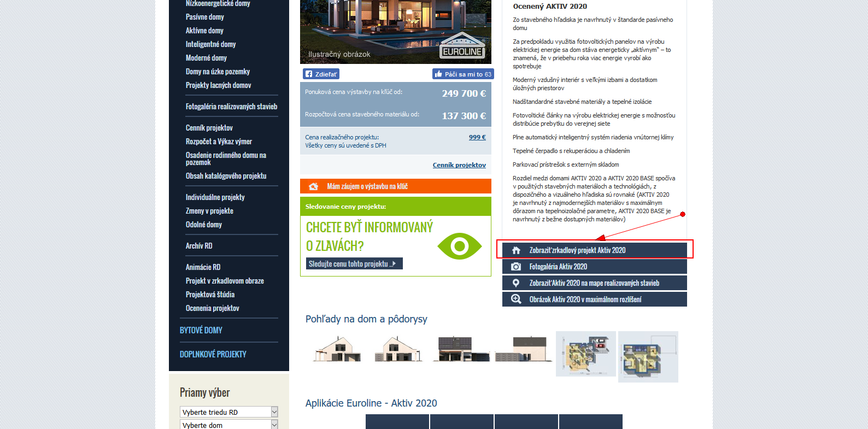Go to Individuálne projekty
Screen dimensions: 868x429
click(x=215, y=197)
